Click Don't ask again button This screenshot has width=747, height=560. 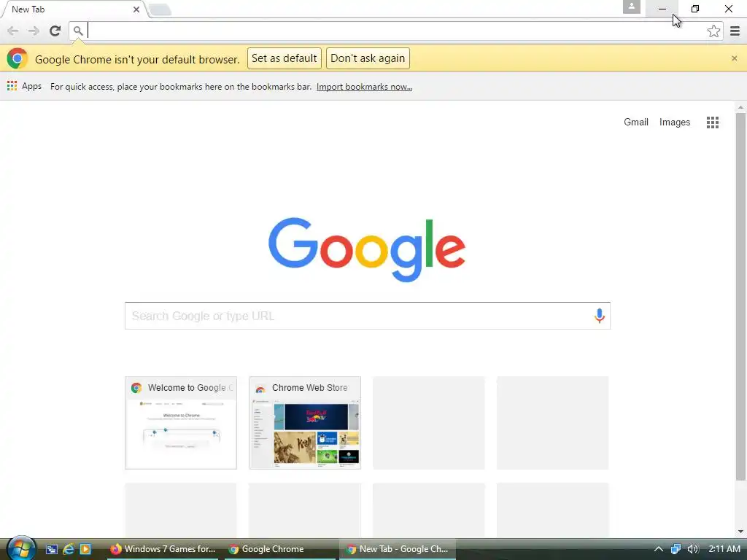tap(368, 58)
